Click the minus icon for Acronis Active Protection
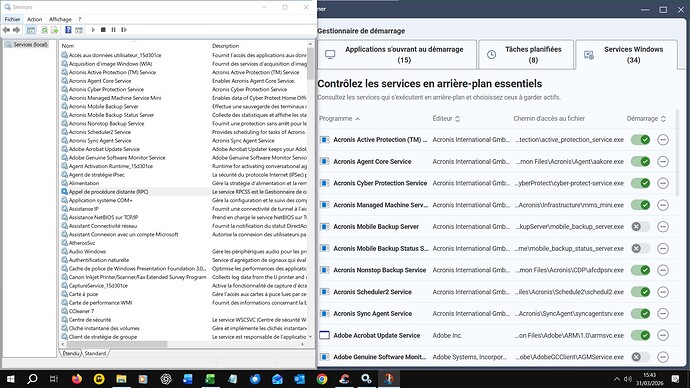The height and width of the screenshot is (388, 690). click(x=663, y=140)
